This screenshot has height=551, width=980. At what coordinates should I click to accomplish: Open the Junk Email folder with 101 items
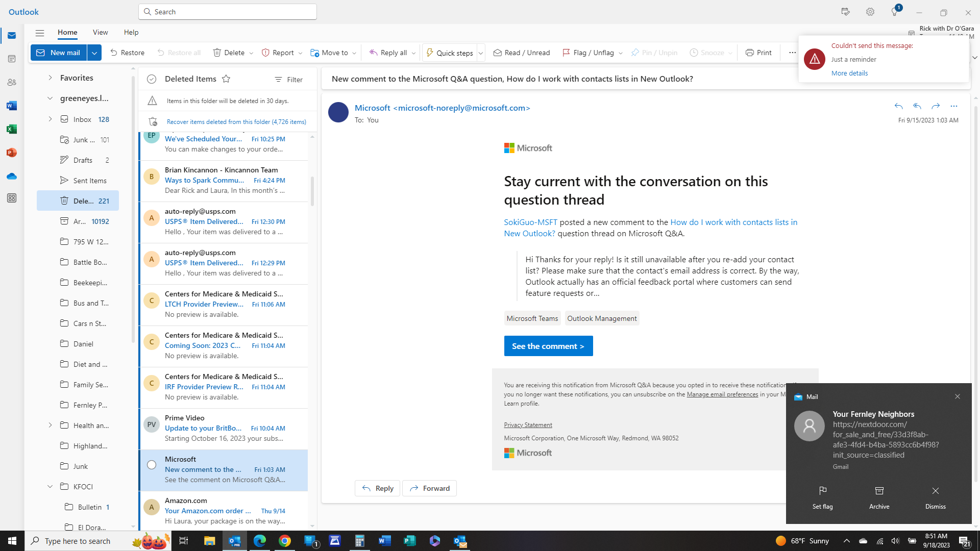(78, 139)
